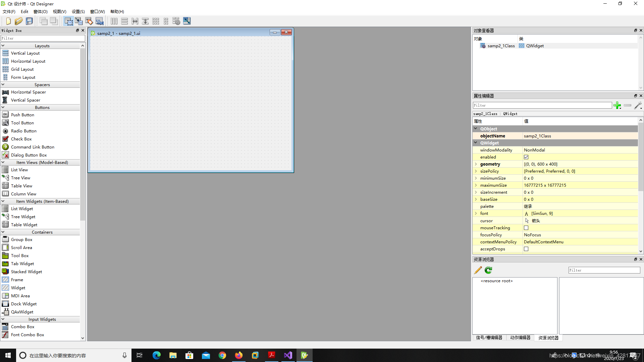Image resolution: width=644 pixels, height=362 pixels.
Task: Switch to Edit Signals/Slots mode icon
Action: coord(79,21)
